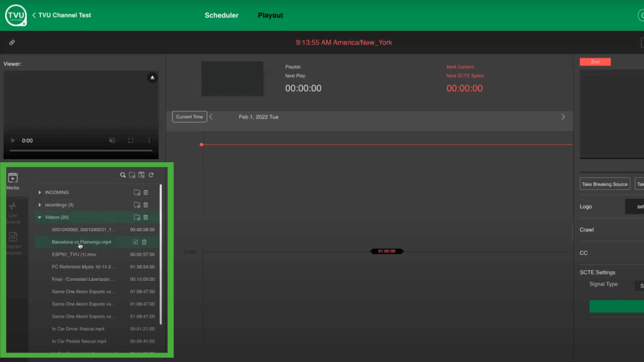Click the Take Breaking Source button
Viewport: 644px width, 362px height.
point(604,184)
